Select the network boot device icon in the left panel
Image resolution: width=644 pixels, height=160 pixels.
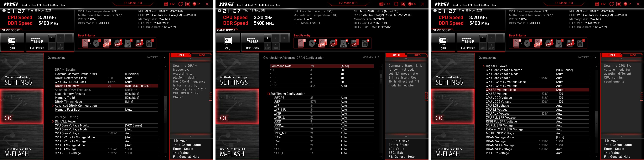tap(150, 43)
